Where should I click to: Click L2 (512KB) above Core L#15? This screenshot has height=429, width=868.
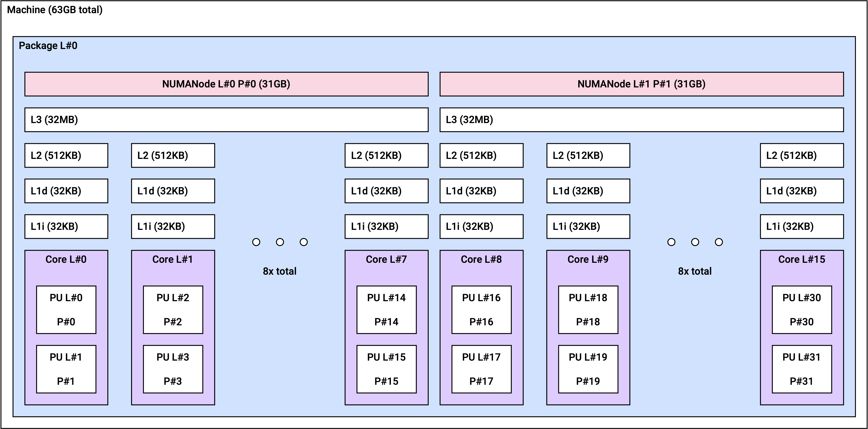click(802, 155)
